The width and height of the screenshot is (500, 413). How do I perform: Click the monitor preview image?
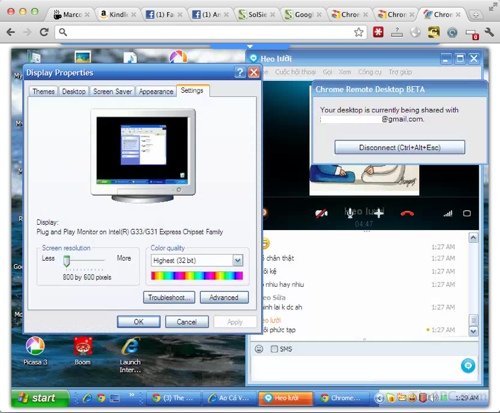(x=143, y=155)
